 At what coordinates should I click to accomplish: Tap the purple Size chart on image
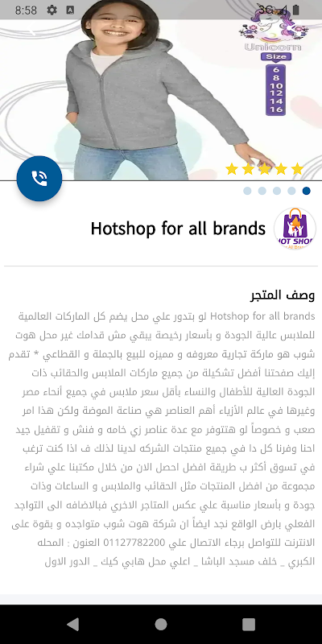(276, 84)
